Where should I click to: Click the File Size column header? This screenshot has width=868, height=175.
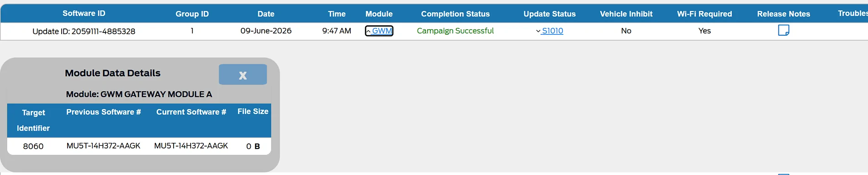coord(253,111)
